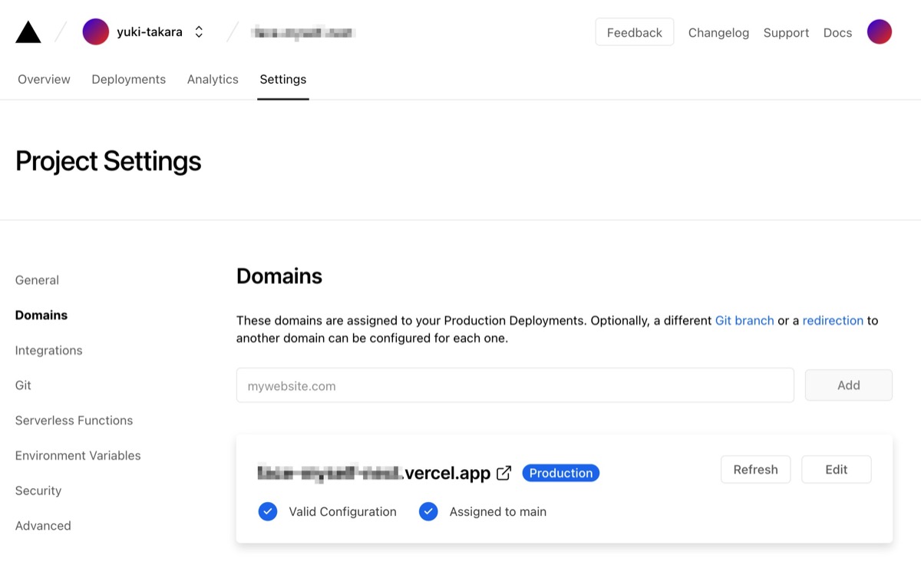The image size is (921, 588).
Task: Open the Analytics tab
Action: [213, 79]
